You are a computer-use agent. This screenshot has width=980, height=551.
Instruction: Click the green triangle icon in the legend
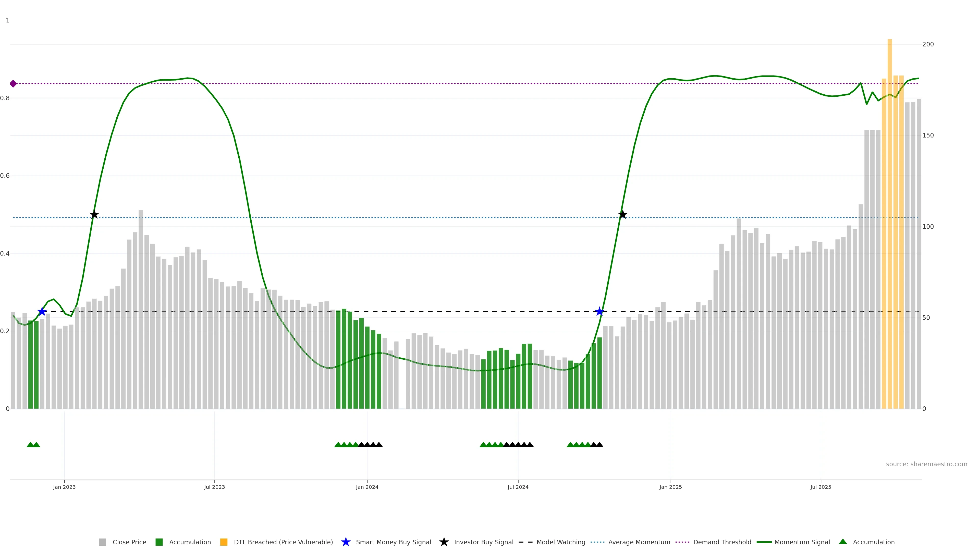coord(843,542)
